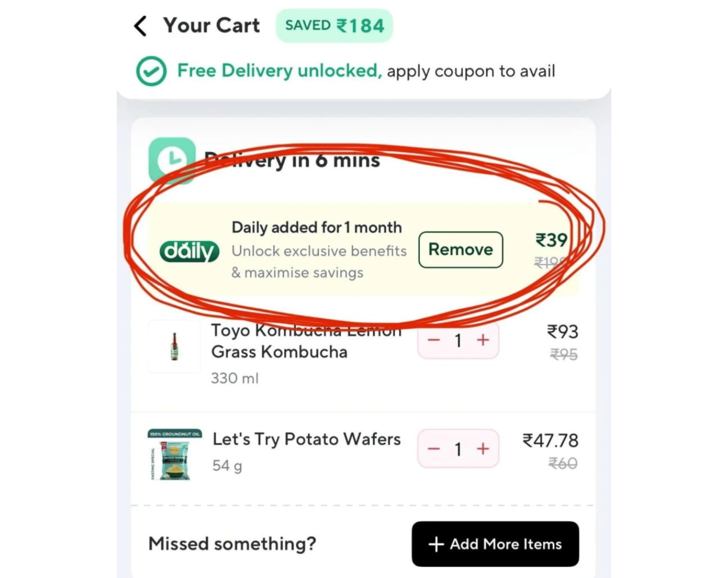Decrease Potato Wafers quantity with minus
The width and height of the screenshot is (728, 578).
[x=434, y=448]
